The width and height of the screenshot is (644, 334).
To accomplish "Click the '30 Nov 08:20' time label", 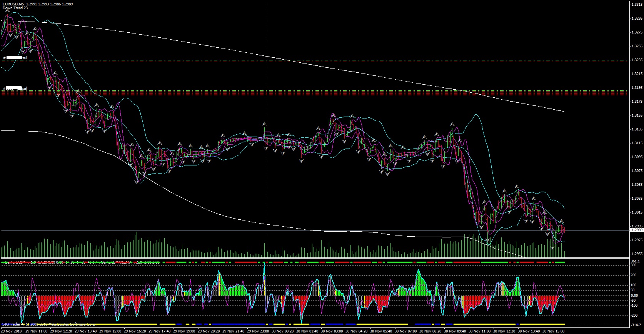I will click(x=430, y=331).
